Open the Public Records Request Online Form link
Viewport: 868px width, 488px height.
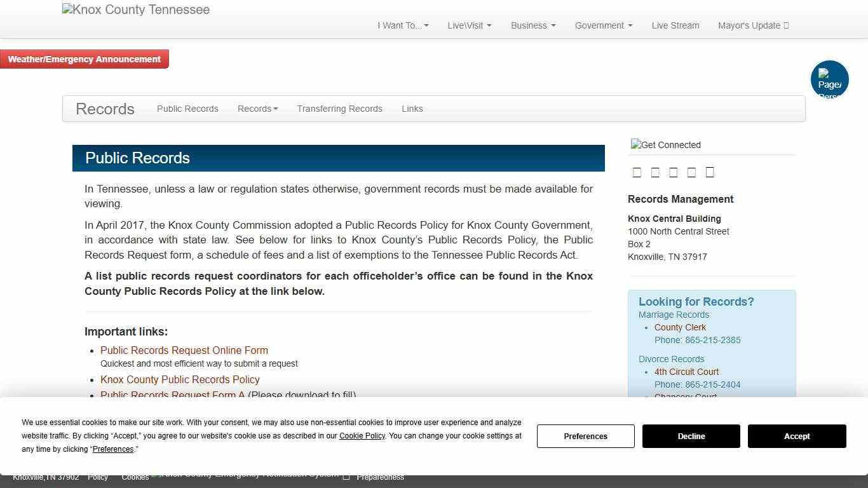pyautogui.click(x=184, y=350)
